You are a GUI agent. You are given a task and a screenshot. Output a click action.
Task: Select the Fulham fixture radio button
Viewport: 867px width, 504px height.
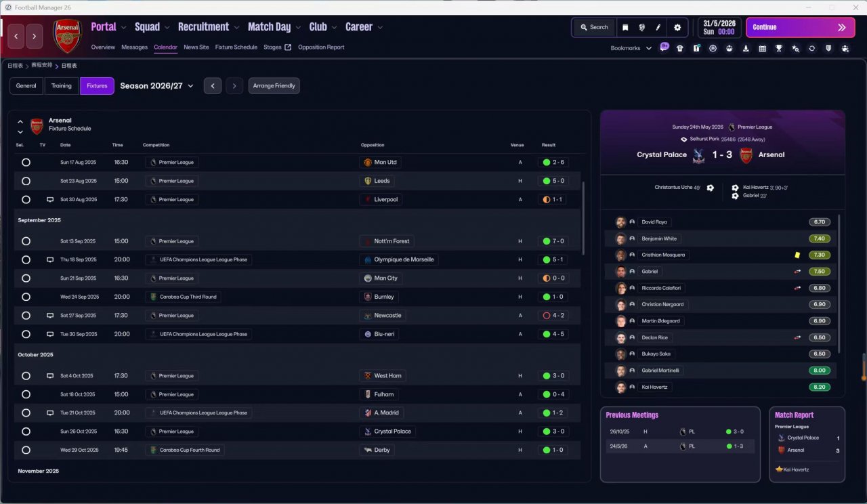tap(26, 394)
